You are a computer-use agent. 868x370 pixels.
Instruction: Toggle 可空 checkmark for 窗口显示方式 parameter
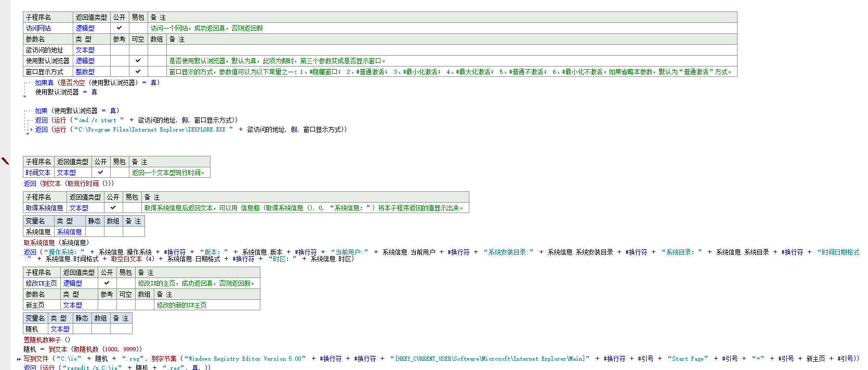point(138,72)
